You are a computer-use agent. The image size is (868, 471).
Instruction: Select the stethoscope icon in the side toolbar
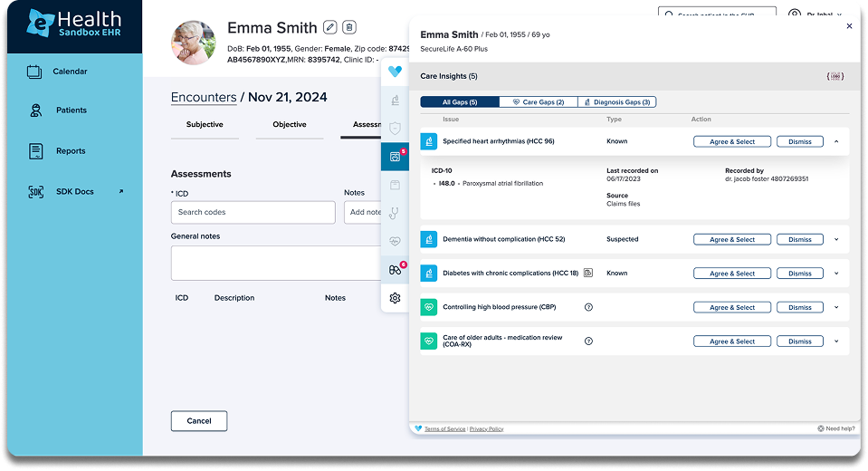tap(395, 213)
